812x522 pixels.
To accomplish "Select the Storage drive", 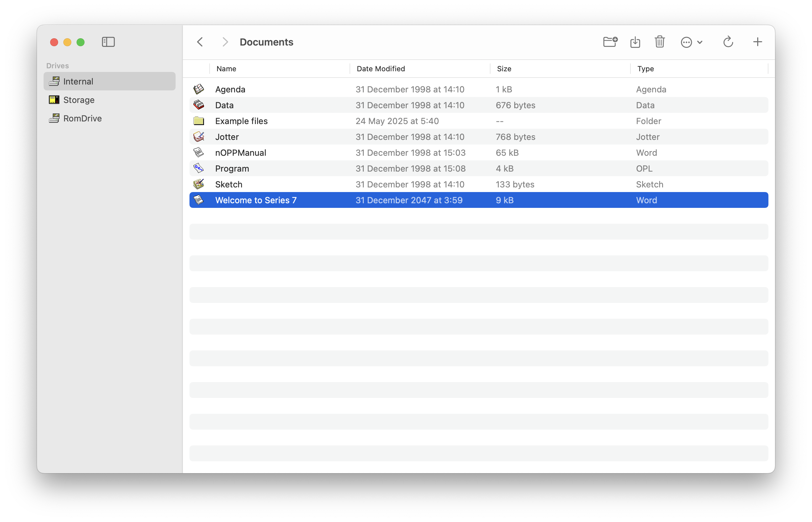I will pyautogui.click(x=110, y=100).
